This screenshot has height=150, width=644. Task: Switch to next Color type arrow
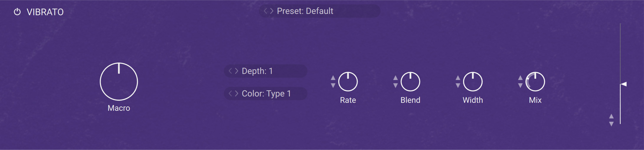coord(236,93)
